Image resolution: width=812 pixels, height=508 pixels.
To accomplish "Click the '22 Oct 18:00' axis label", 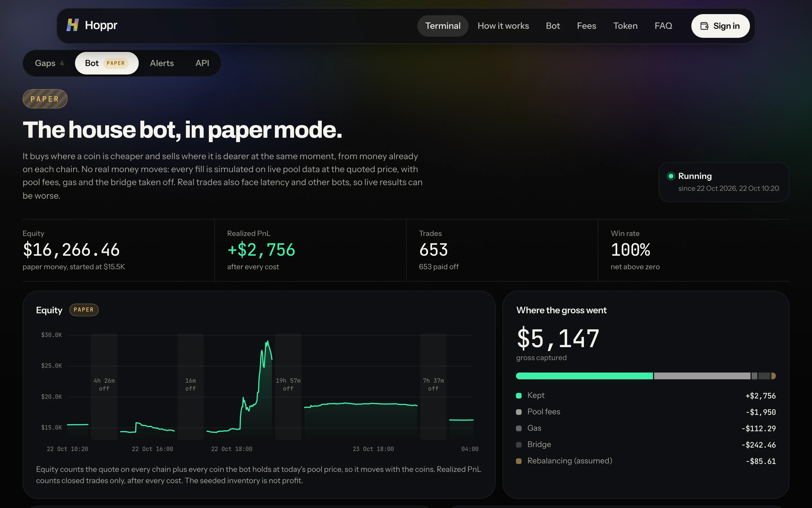I will click(x=231, y=449).
